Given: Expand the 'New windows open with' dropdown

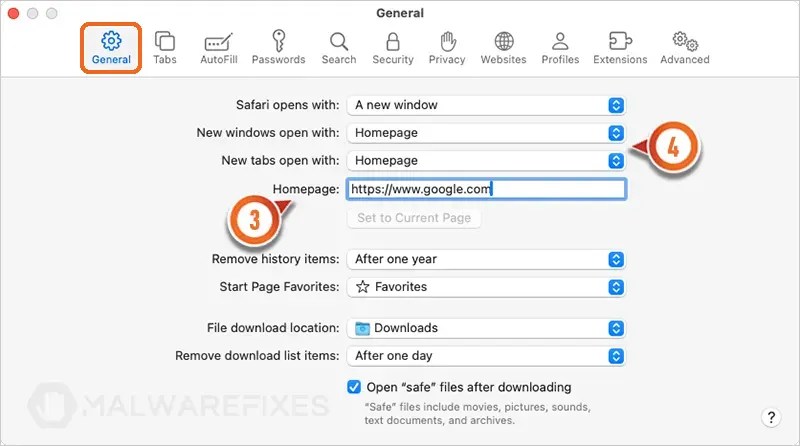Looking at the screenshot, I should point(486,133).
